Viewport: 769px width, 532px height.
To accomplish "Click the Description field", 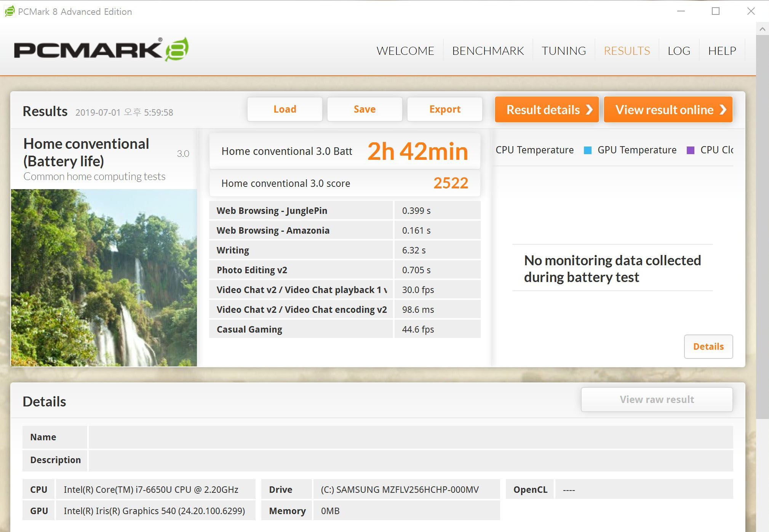I will pyautogui.click(x=411, y=460).
